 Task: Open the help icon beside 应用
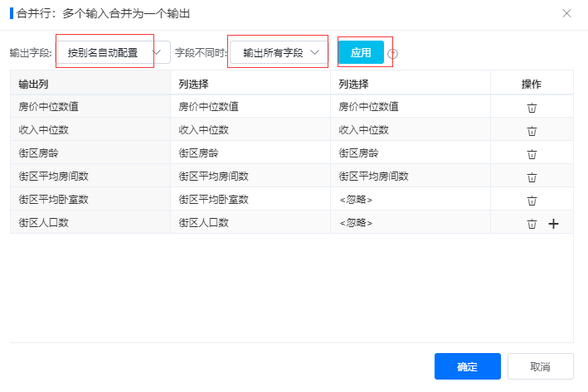392,54
